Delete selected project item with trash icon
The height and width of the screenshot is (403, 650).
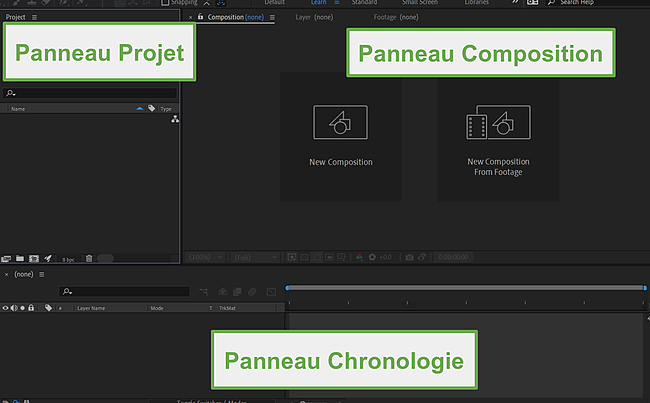click(x=89, y=258)
